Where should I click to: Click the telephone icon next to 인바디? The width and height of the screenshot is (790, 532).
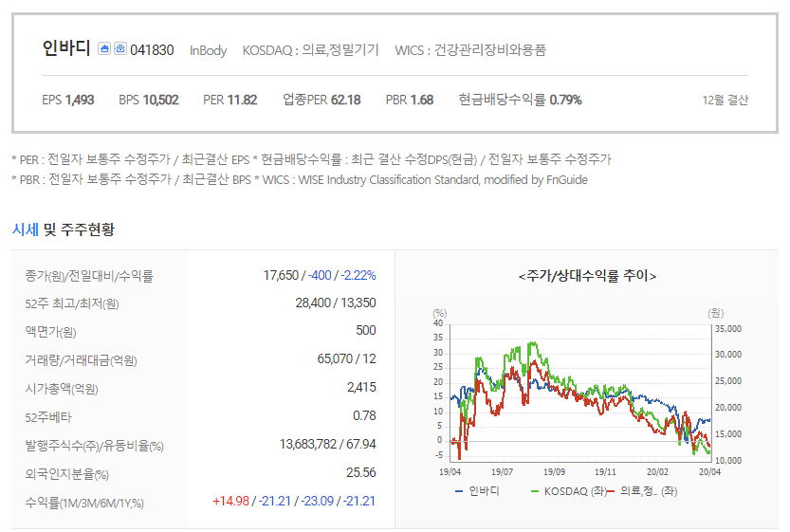(x=119, y=48)
